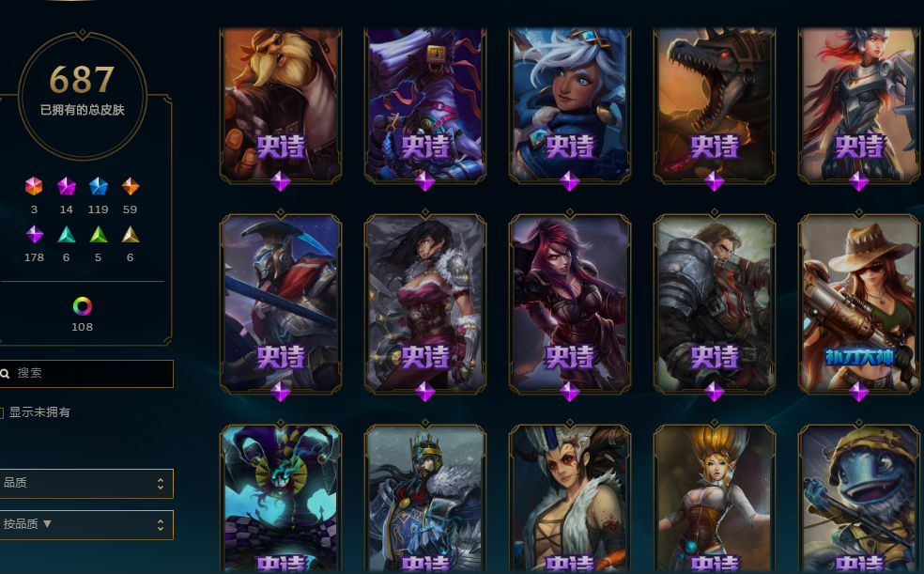
Task: Click the teal triangle gem beside 178
Action: (x=67, y=235)
